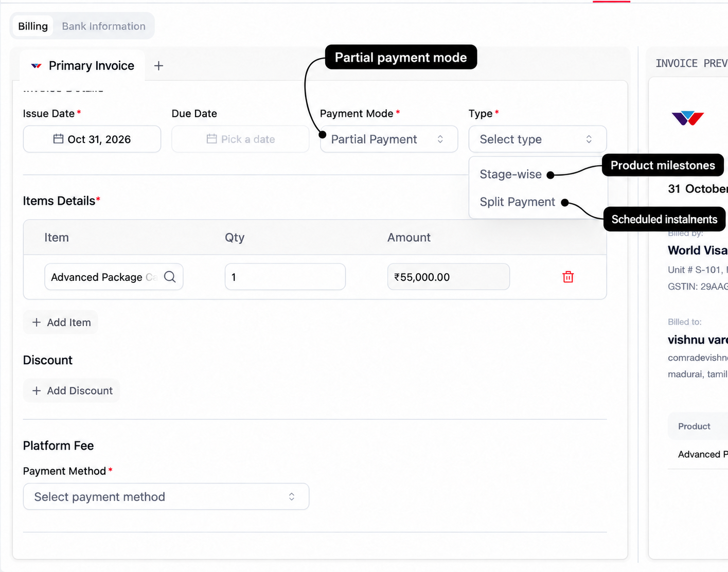The image size is (728, 572).
Task: Open the Payment Mode dropdown
Action: (389, 139)
